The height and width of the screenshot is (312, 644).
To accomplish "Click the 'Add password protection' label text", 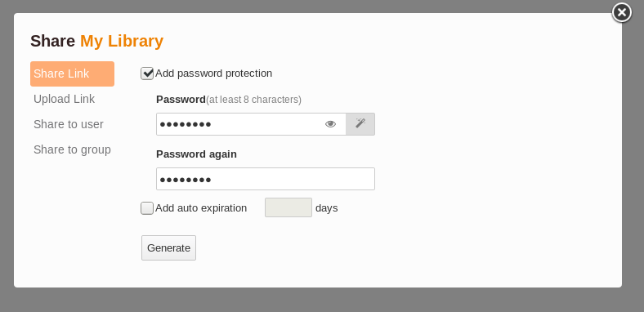I will pyautogui.click(x=213, y=74).
